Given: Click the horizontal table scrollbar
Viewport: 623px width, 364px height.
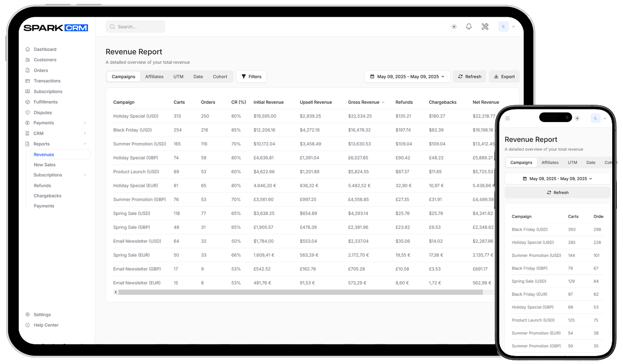Looking at the screenshot, I should 300,292.
